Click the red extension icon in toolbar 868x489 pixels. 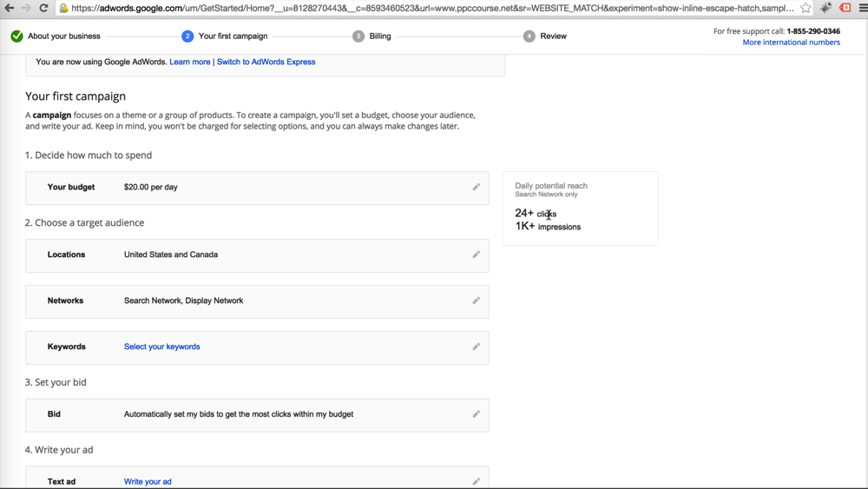[x=845, y=8]
